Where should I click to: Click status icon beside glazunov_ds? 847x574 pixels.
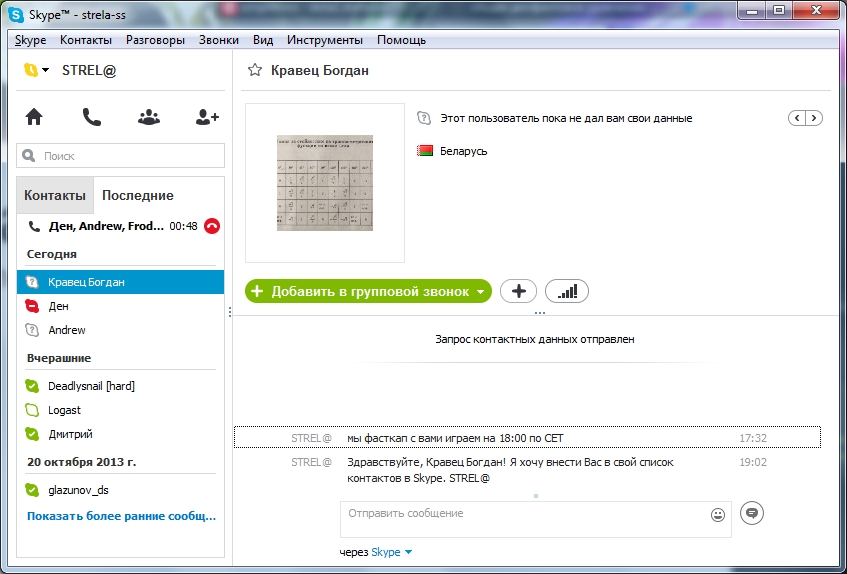coord(32,490)
